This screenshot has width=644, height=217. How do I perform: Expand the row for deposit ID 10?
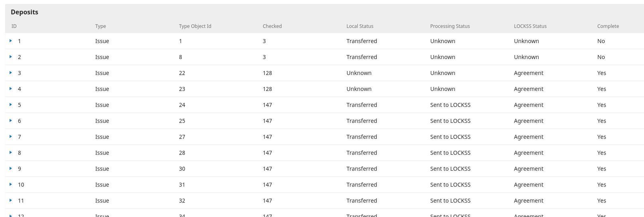click(11, 184)
